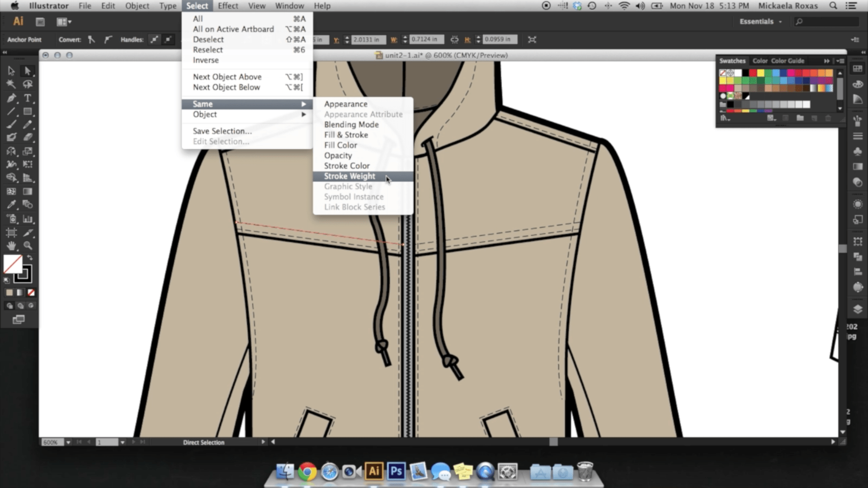Select the red swatch in the Swatches panel

pyautogui.click(x=753, y=72)
